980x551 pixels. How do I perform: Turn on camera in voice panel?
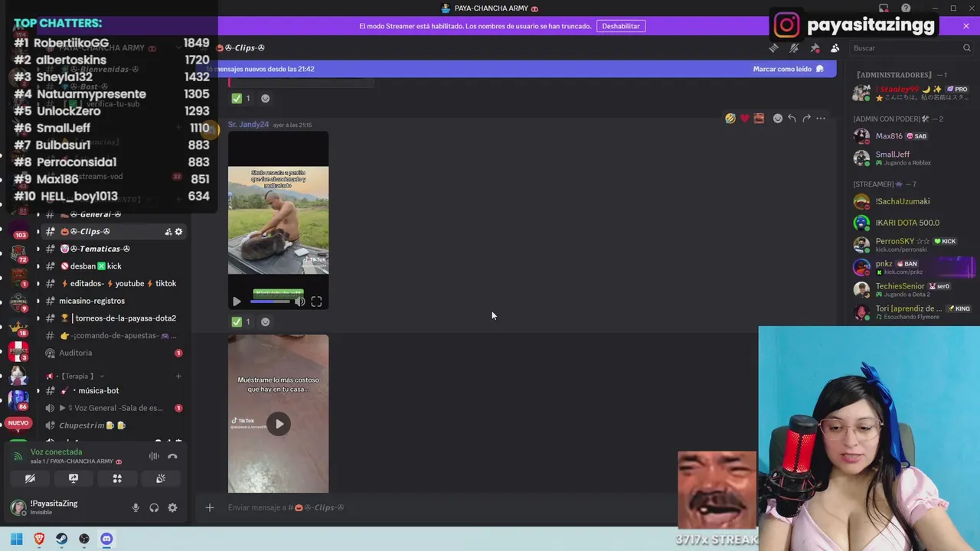point(30,478)
